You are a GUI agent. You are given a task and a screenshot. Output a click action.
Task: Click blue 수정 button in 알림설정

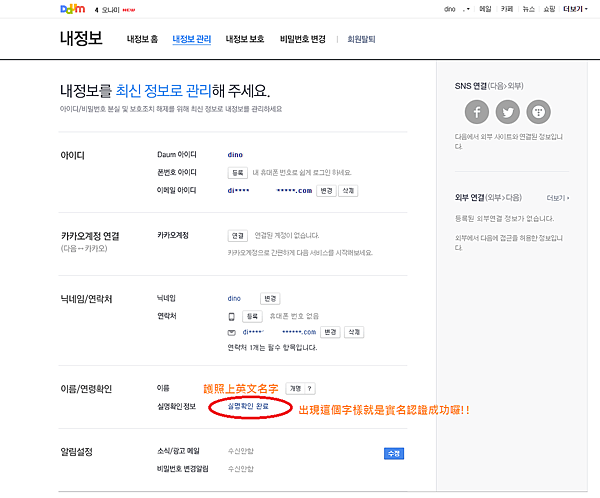pyautogui.click(x=394, y=454)
